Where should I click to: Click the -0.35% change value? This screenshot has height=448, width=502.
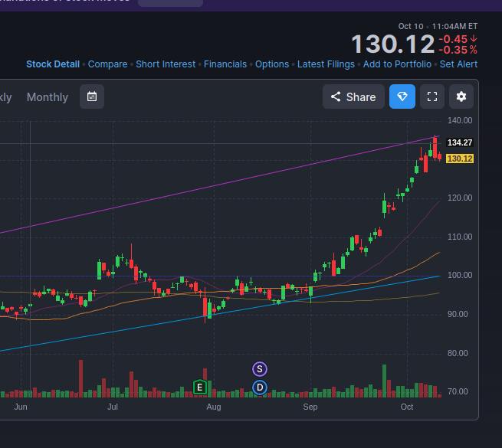458,50
